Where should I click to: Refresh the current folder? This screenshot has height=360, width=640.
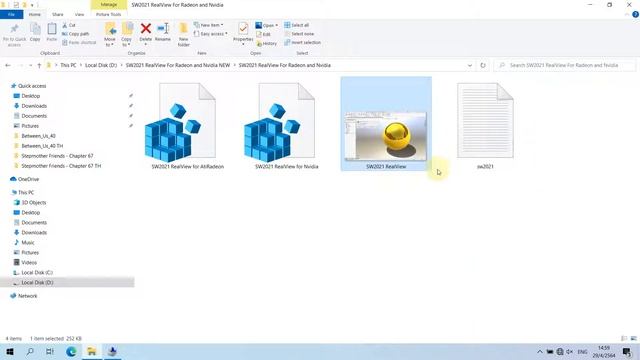(x=483, y=65)
